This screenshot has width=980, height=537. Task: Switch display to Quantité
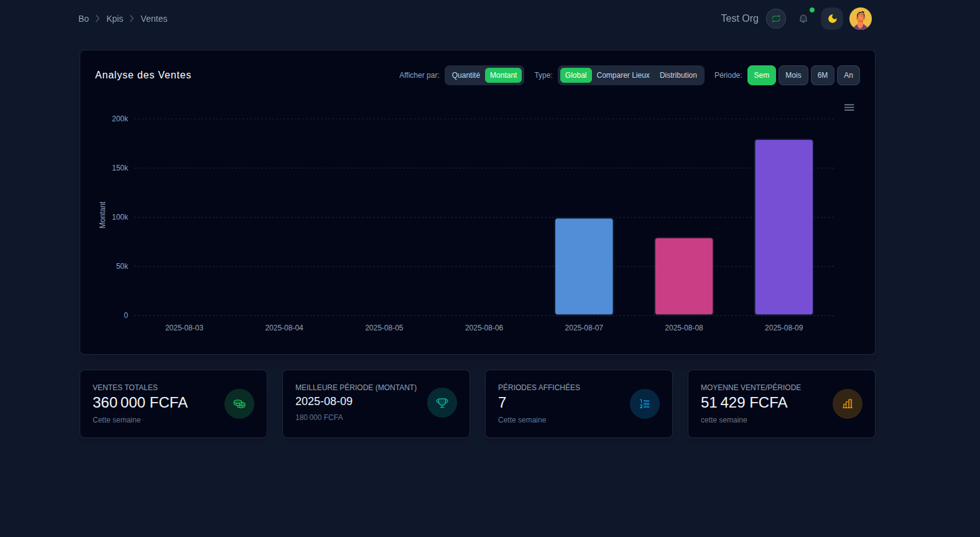coord(466,75)
